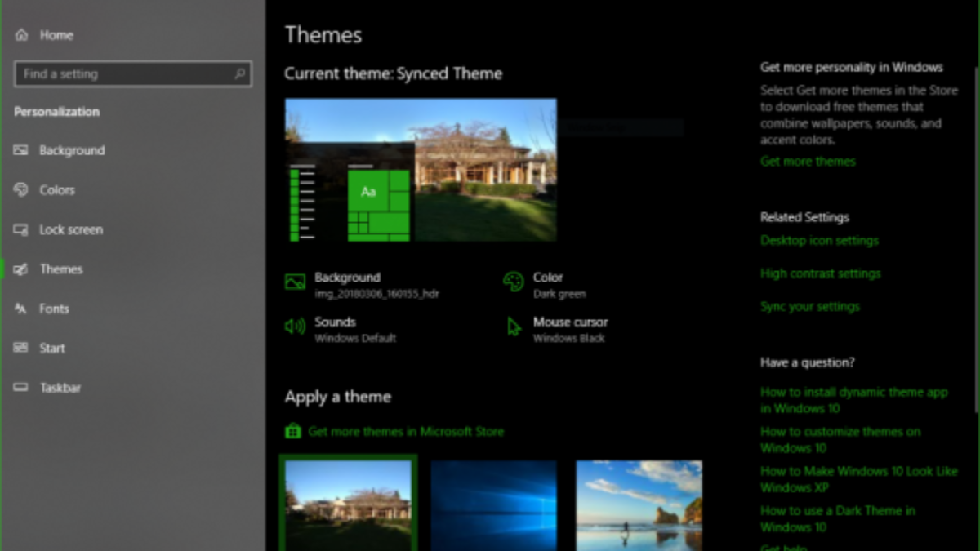The image size is (980, 551).
Task: Click the Related Settings heading
Action: tap(804, 217)
